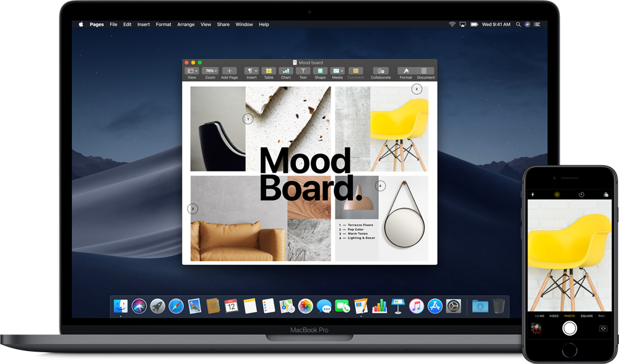Select the Shape tool in the toolbar

point(320,71)
